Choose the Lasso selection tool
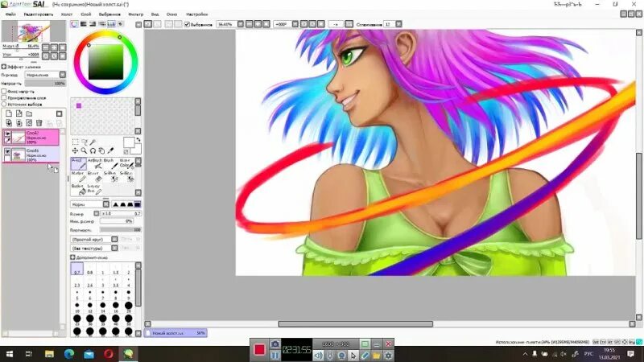 (85, 142)
